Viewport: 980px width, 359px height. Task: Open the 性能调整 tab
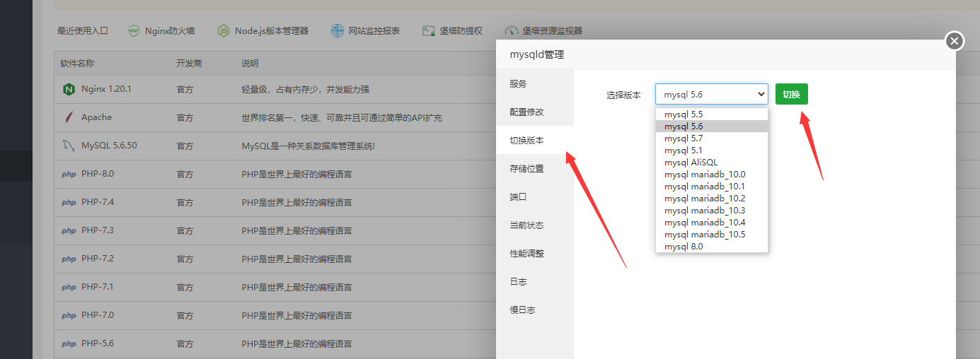click(x=535, y=253)
